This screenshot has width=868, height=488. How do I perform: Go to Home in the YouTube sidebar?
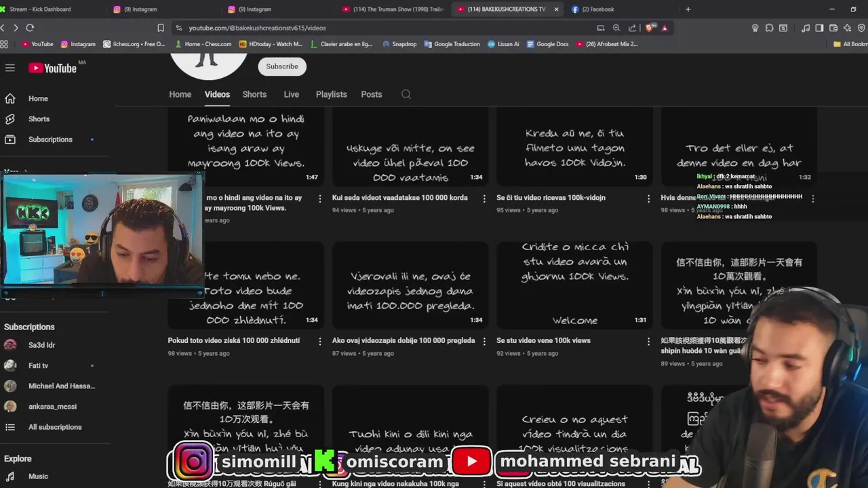55,98
